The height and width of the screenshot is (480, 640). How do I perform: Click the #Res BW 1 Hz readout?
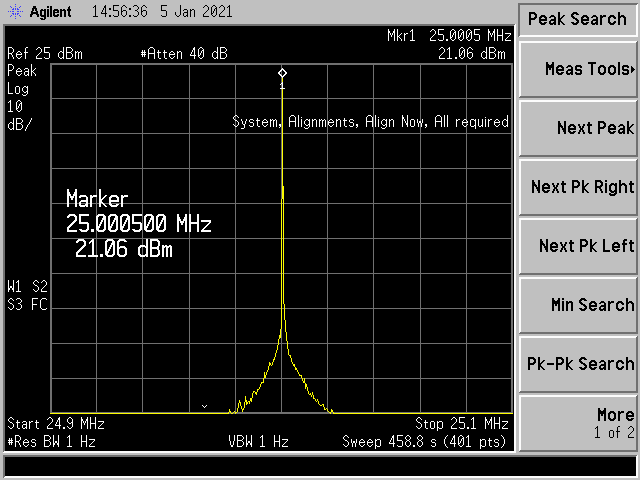[x=50, y=441]
